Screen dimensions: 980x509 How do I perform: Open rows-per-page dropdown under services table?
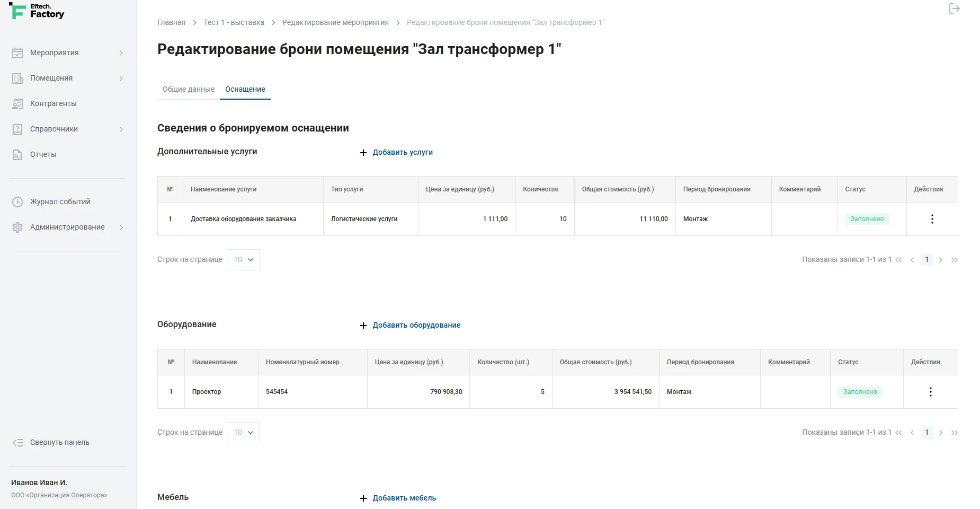[x=243, y=260]
